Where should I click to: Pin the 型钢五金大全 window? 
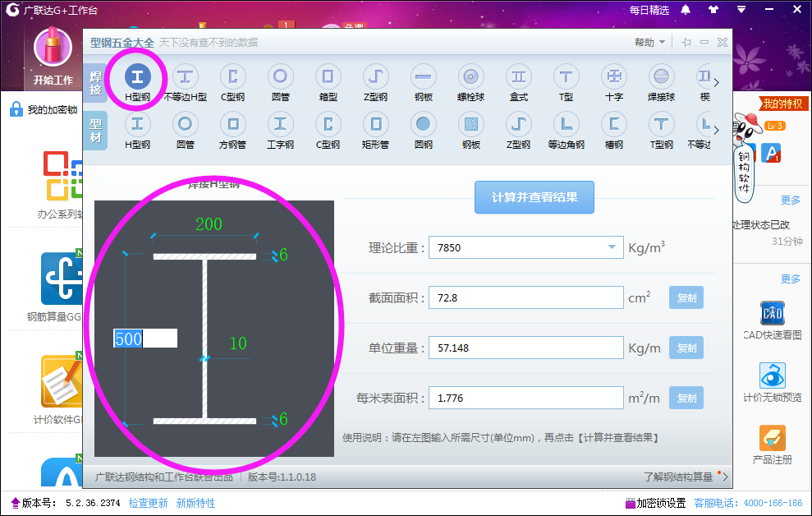tap(686, 43)
